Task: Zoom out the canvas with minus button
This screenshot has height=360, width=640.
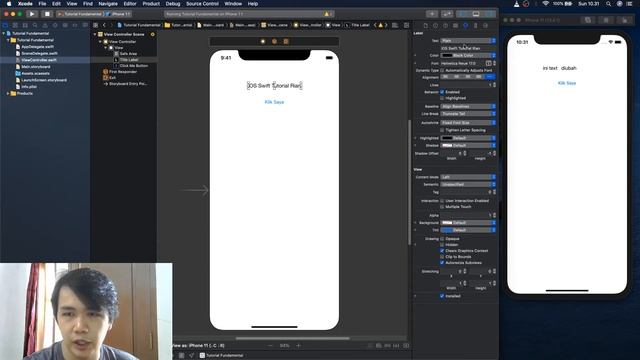Action: tap(270, 345)
